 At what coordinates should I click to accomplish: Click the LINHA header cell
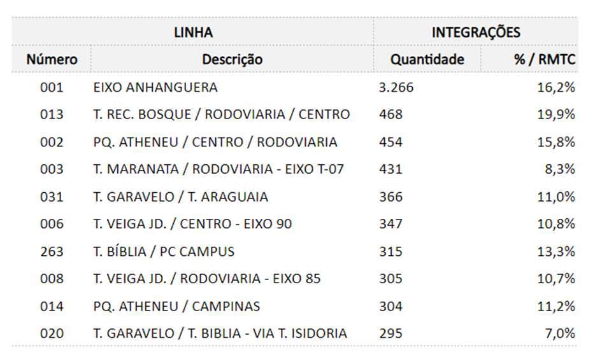[x=193, y=32]
